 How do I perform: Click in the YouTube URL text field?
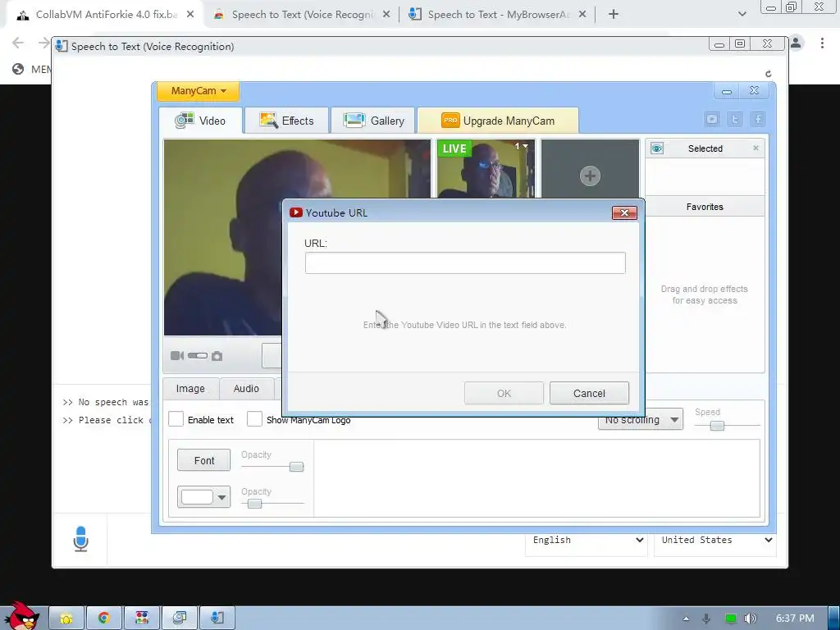(465, 263)
